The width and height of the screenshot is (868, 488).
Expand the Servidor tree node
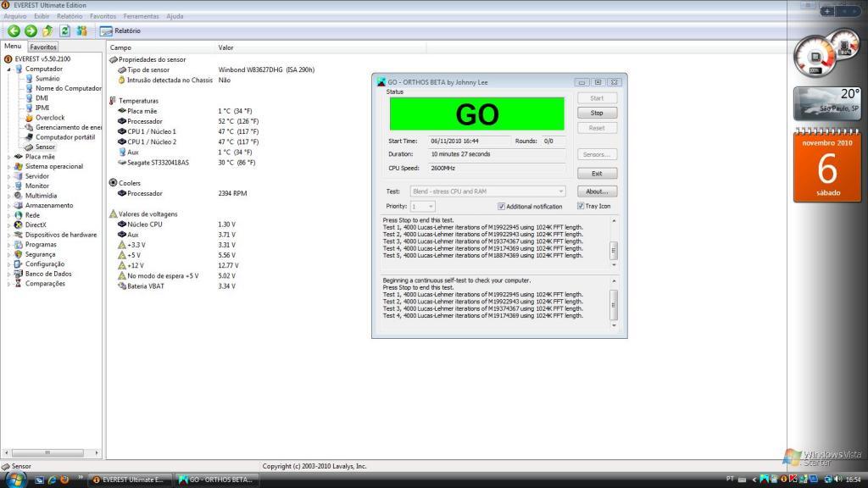[8, 176]
